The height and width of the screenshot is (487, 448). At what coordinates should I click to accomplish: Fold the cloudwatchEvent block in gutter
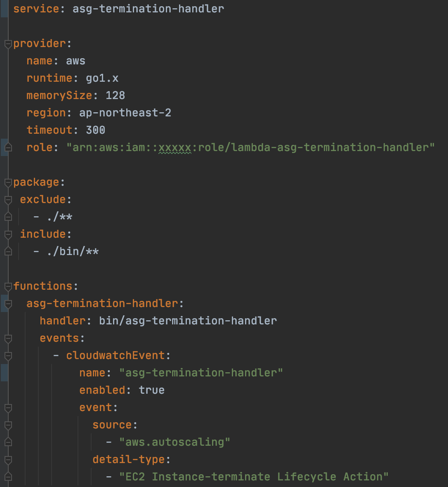point(8,357)
